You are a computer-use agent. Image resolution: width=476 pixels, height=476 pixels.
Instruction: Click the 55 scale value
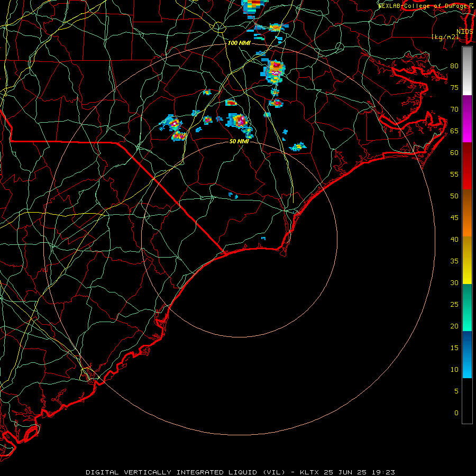tap(454, 175)
